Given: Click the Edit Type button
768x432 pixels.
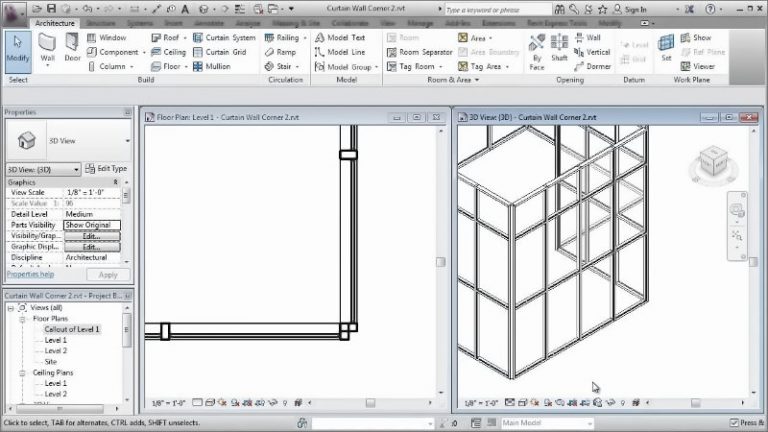Looking at the screenshot, I should tap(106, 169).
